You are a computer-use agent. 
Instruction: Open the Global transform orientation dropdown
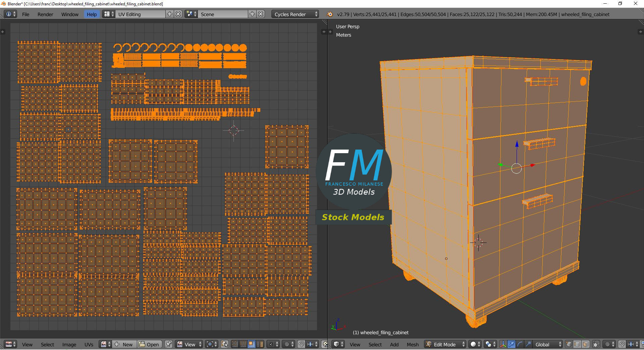click(x=548, y=344)
